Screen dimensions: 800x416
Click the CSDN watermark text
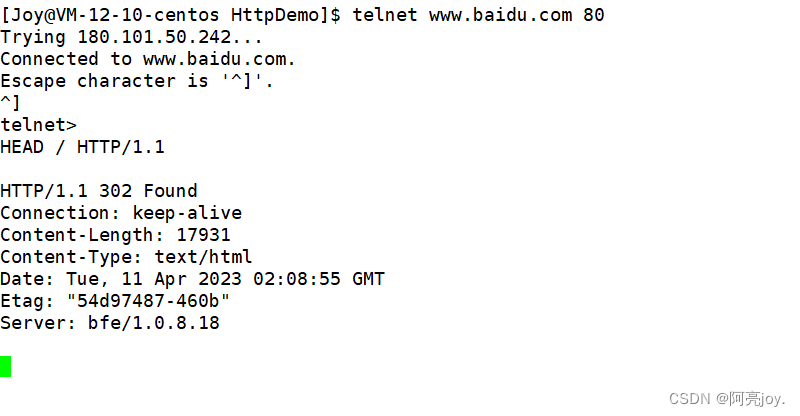click(x=727, y=399)
